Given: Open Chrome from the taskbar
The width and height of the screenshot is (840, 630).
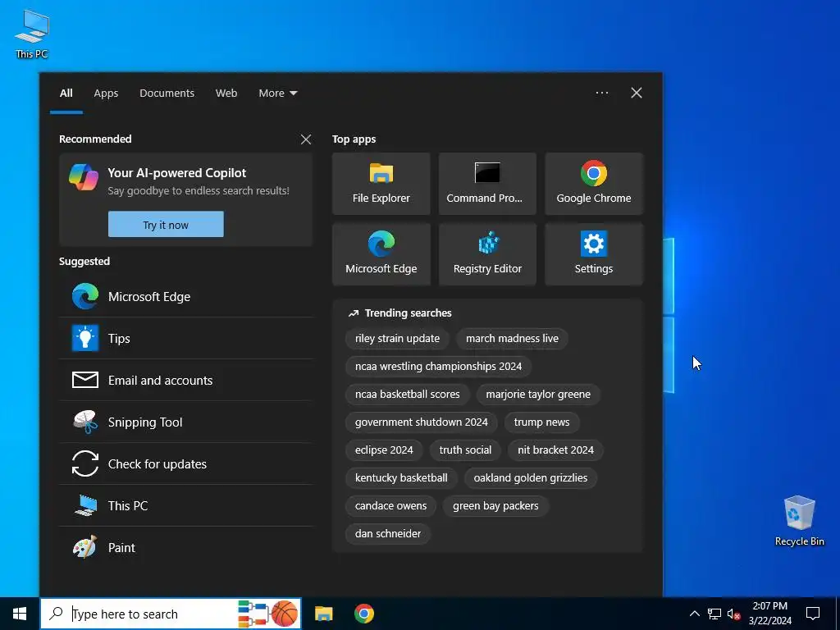Looking at the screenshot, I should (363, 614).
